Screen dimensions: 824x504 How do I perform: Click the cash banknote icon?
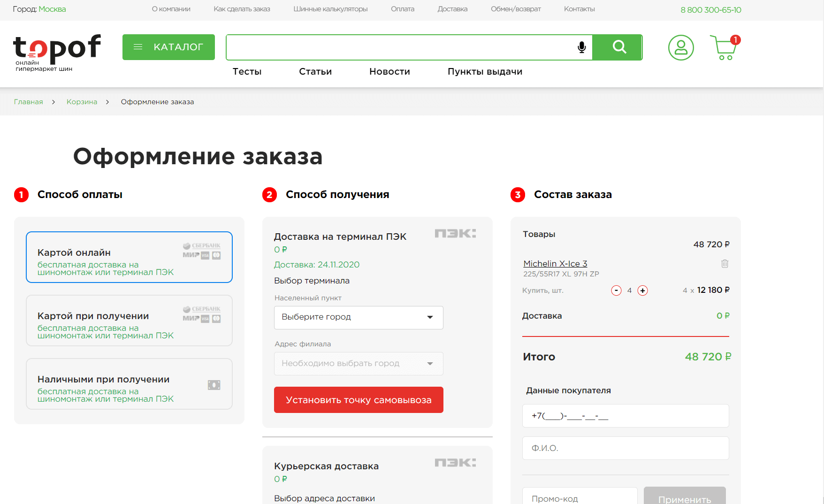coord(214,385)
